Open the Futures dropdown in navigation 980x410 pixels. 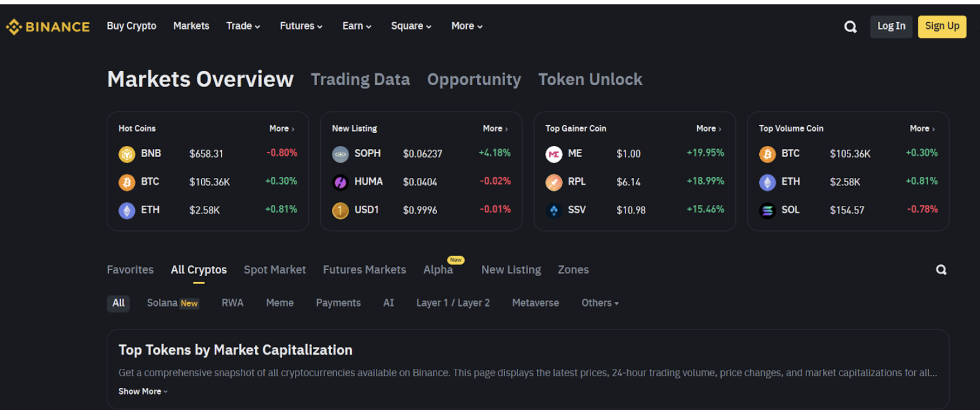[x=301, y=26]
